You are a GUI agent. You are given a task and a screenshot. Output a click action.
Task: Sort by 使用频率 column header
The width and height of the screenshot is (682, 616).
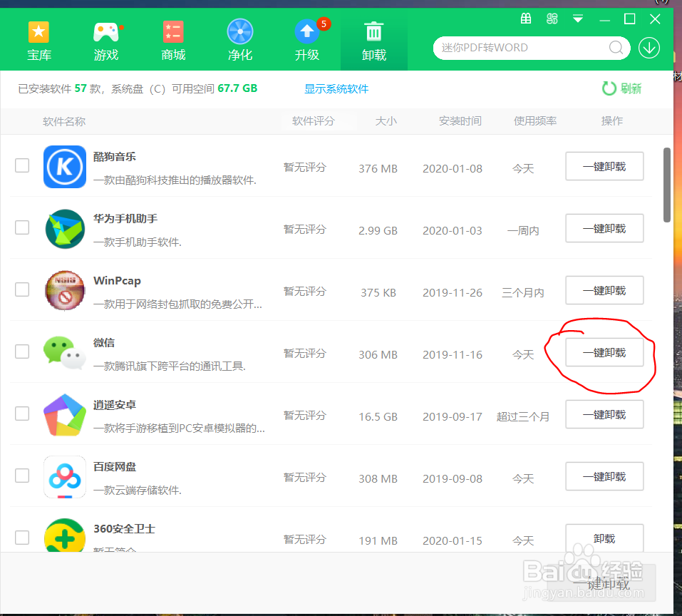pyautogui.click(x=535, y=120)
